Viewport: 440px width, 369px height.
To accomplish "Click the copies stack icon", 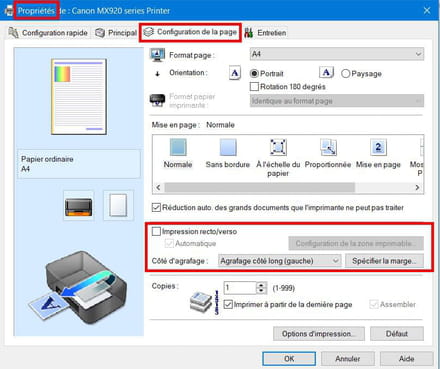I will click(x=201, y=301).
